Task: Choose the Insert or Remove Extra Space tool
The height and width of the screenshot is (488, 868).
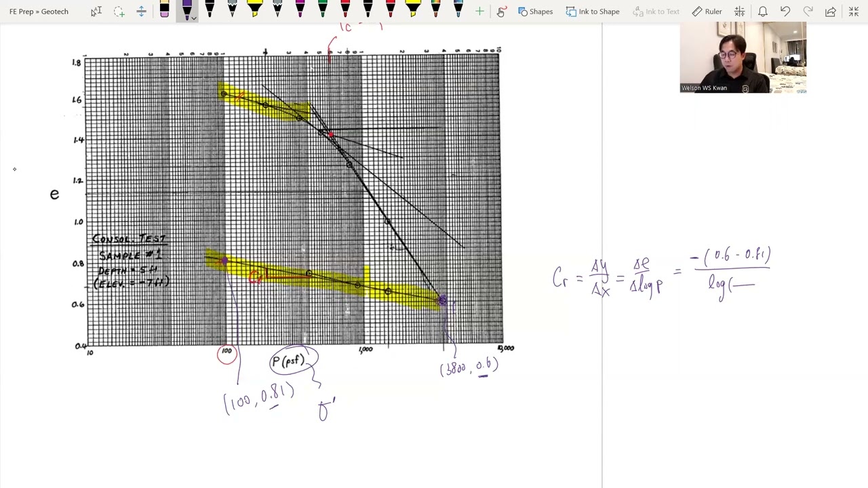Action: point(142,11)
